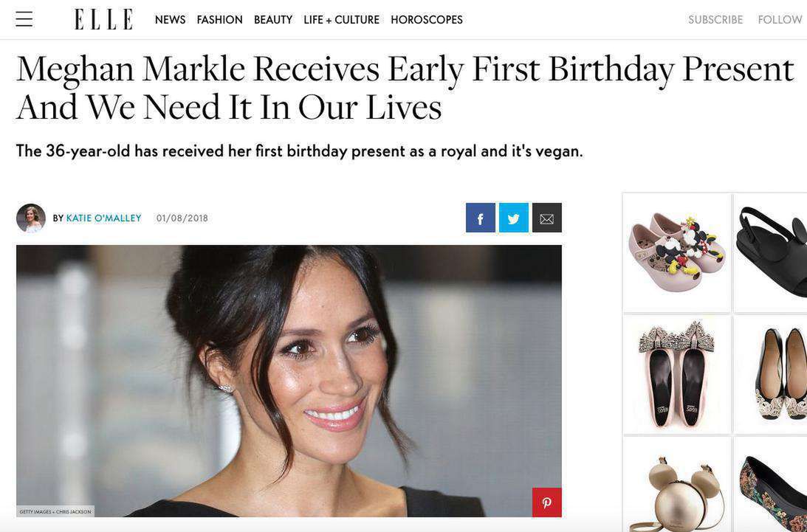Open the gold Mickey ears bag thumbnail
807x532 pixels.
(x=676, y=487)
